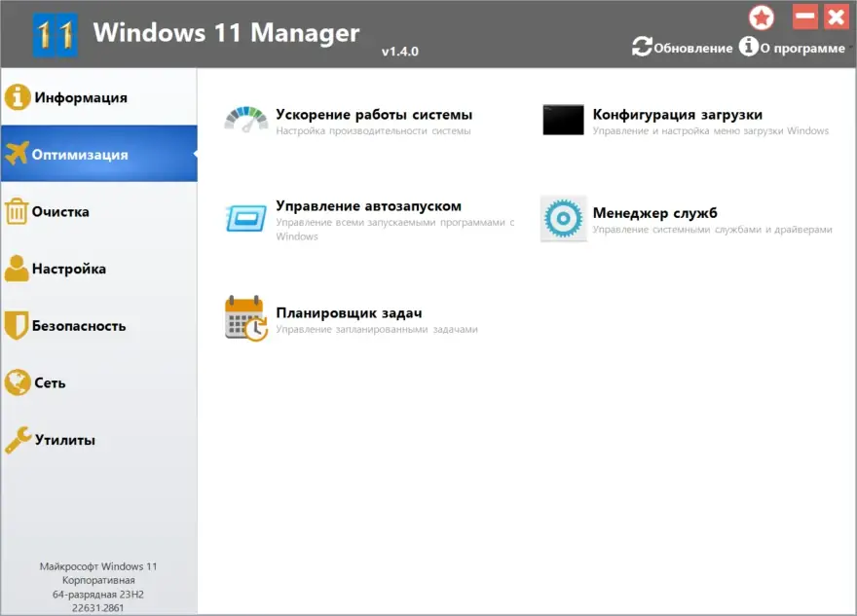Click description Настройка производительности системы

tap(373, 131)
